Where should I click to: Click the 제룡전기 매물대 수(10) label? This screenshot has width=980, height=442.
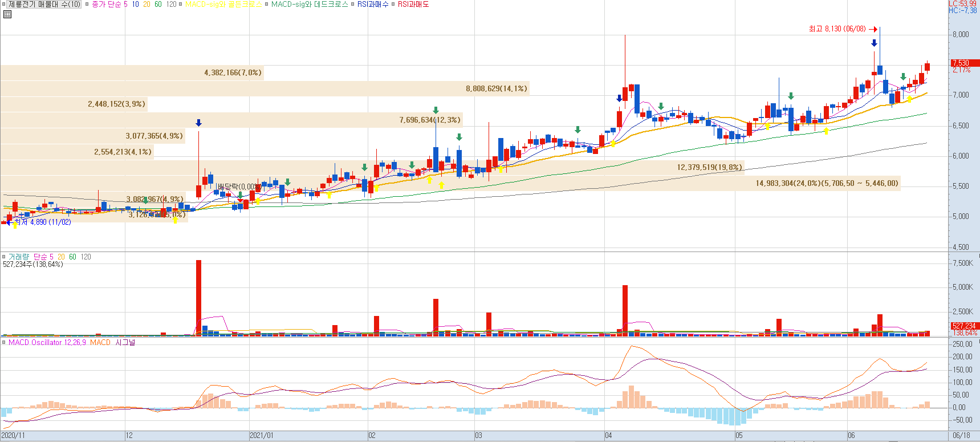(x=44, y=4)
